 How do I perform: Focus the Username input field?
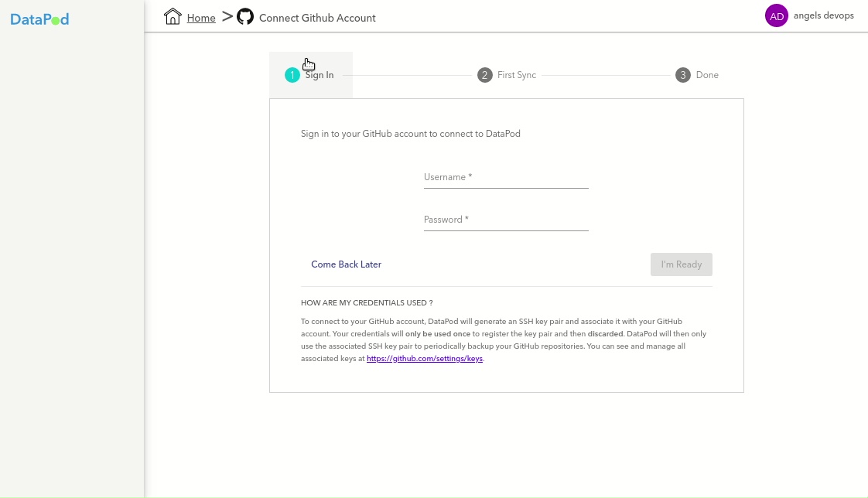[506, 178]
